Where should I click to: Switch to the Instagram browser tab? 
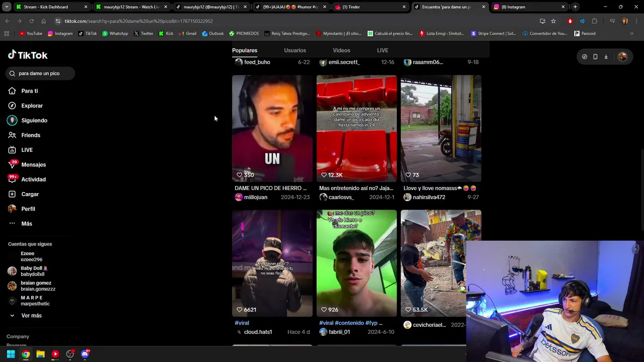coord(529,7)
